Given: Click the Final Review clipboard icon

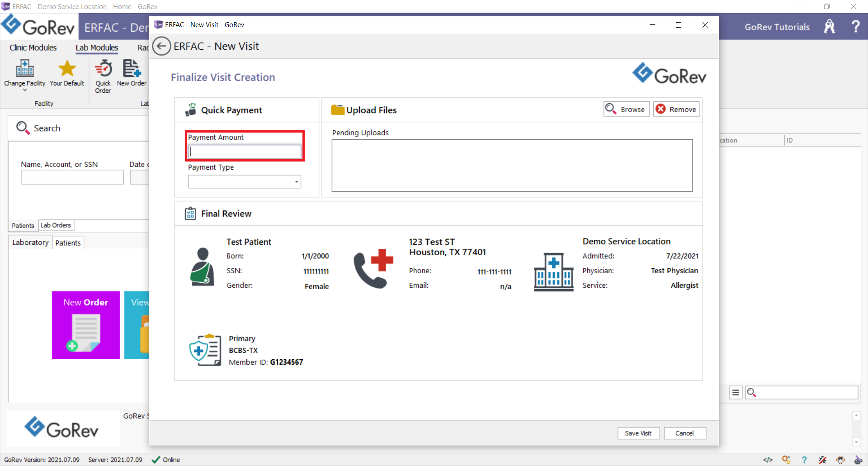Looking at the screenshot, I should 190,214.
